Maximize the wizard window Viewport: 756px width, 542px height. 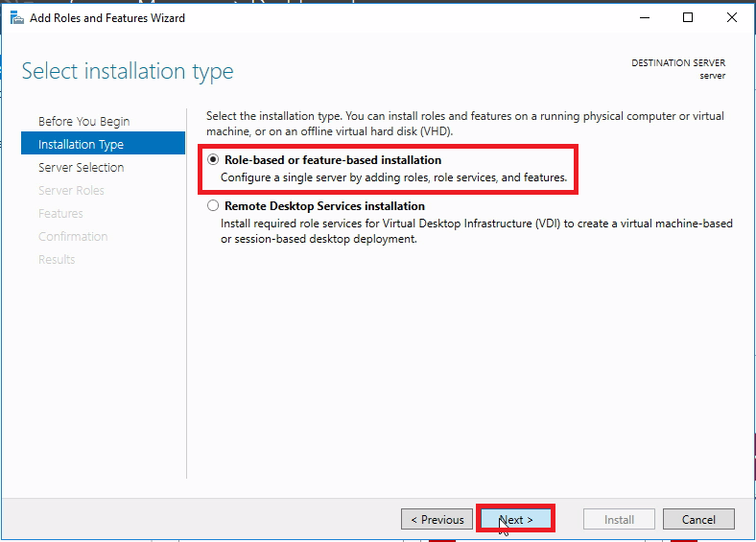[x=688, y=17]
